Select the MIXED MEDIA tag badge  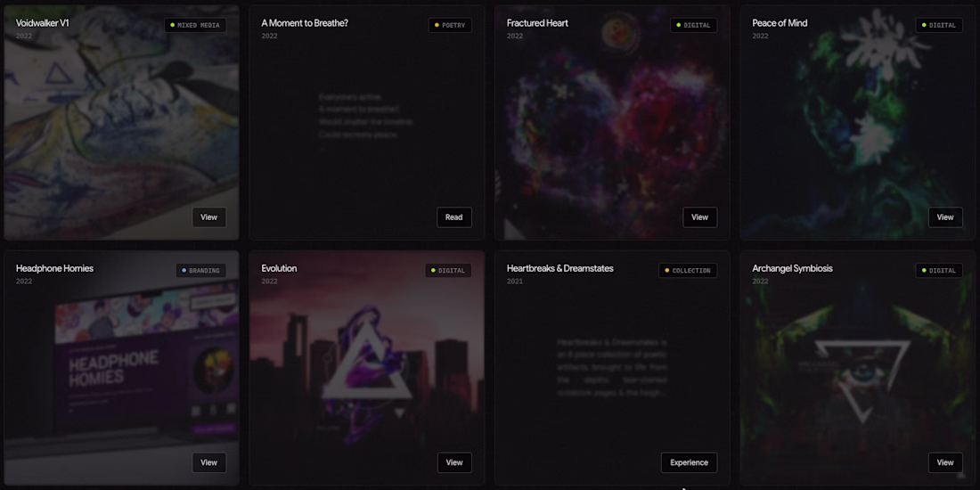point(195,26)
